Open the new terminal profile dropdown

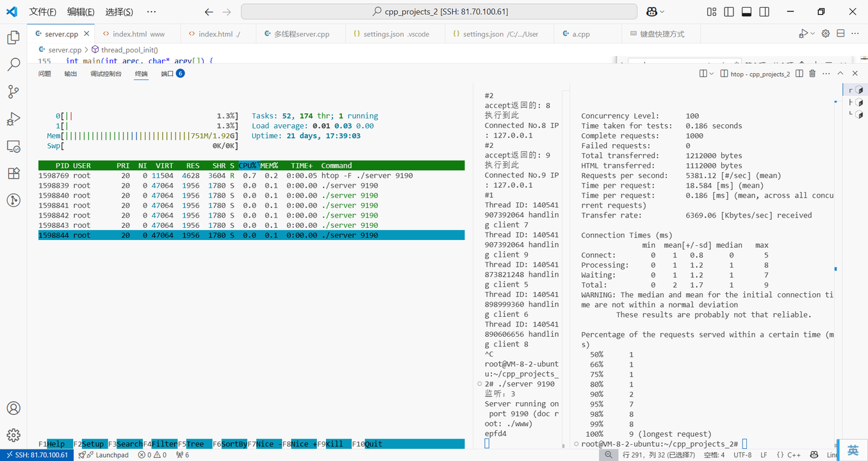[712, 74]
